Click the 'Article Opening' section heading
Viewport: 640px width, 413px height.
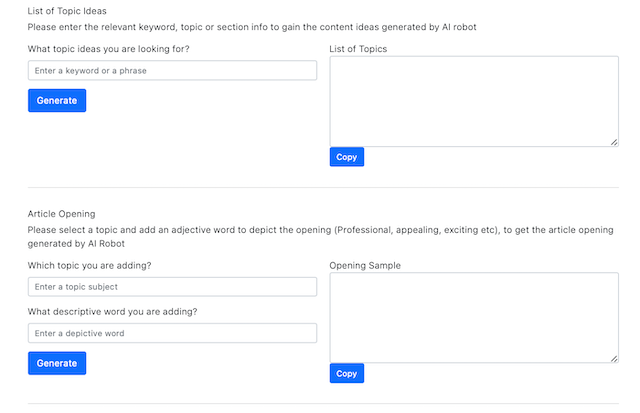click(x=61, y=214)
